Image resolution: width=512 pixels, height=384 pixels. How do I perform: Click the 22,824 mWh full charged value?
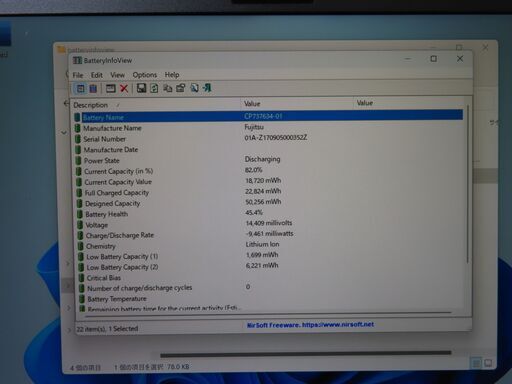pos(263,191)
